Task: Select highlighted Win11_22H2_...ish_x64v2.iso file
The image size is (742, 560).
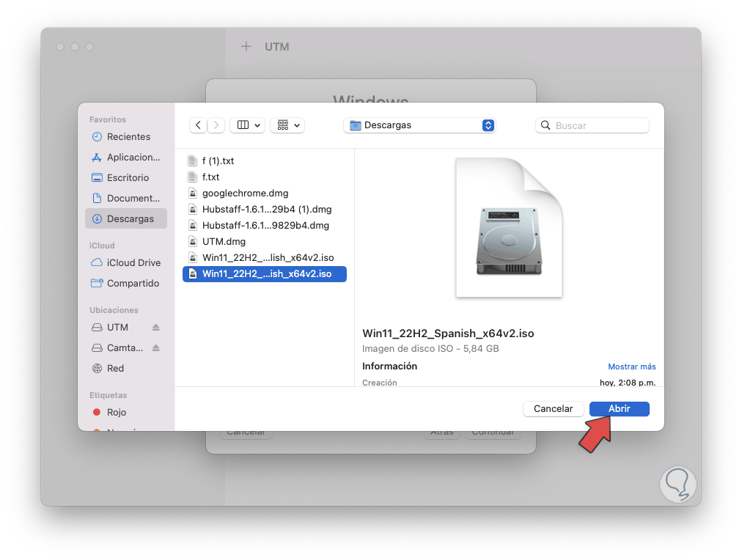Action: pos(265,274)
